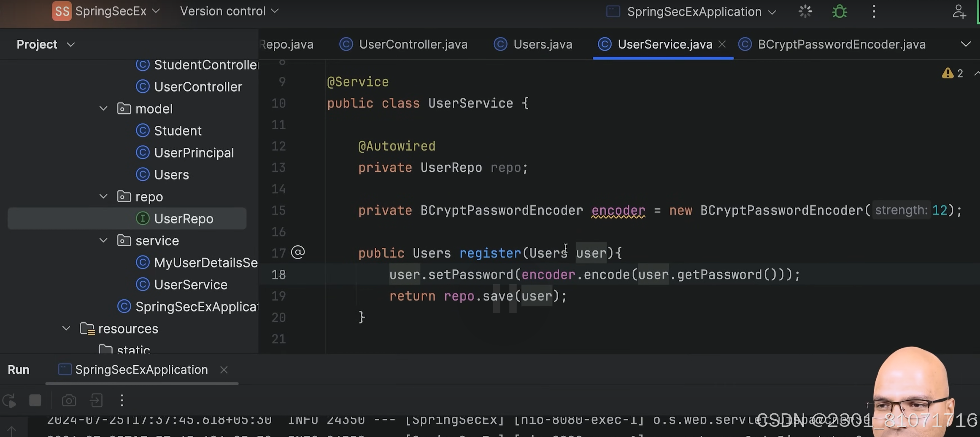The height and width of the screenshot is (437, 980).
Task: Click the UserRepo interface icon
Action: pos(143,218)
